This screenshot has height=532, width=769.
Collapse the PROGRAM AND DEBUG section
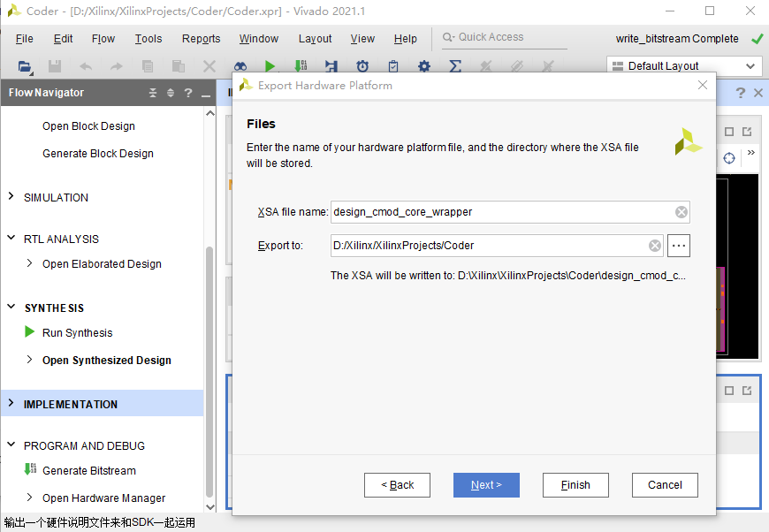pyautogui.click(x=11, y=445)
